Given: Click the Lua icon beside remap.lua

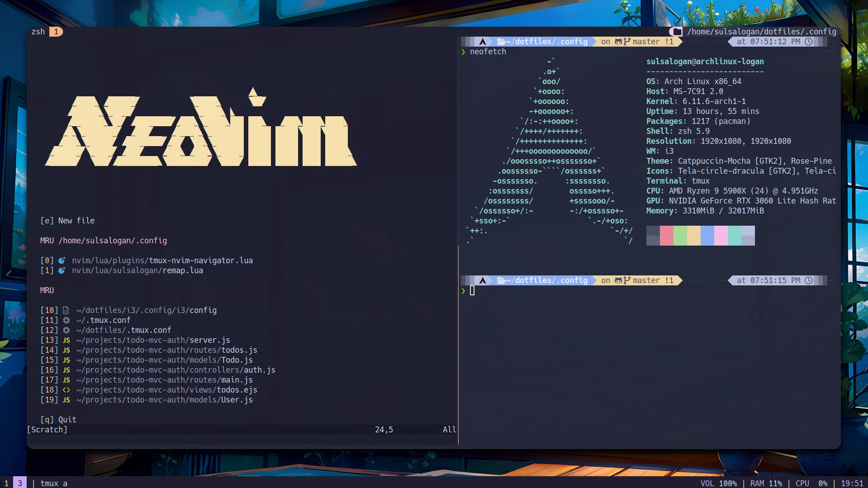Looking at the screenshot, I should [62, 270].
